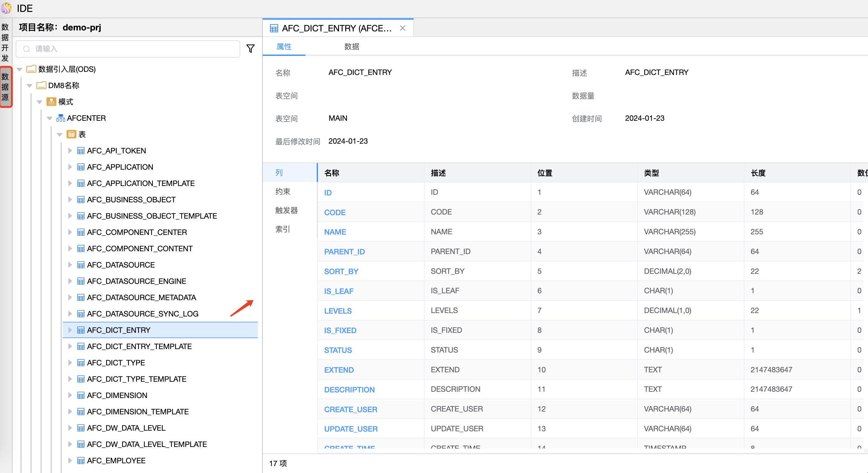Expand AFC_DICT_TYPE in the tree
Screen dimensions: 868x473
point(70,362)
